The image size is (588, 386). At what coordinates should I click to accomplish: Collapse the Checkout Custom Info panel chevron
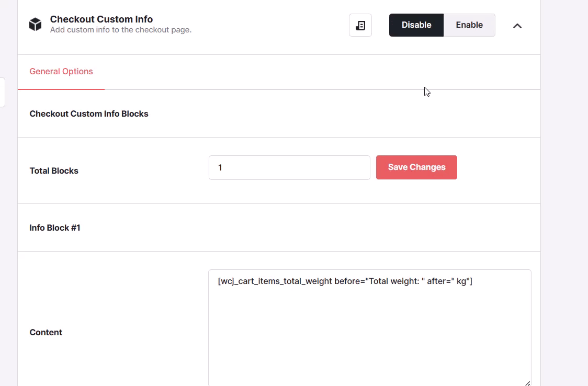517,26
